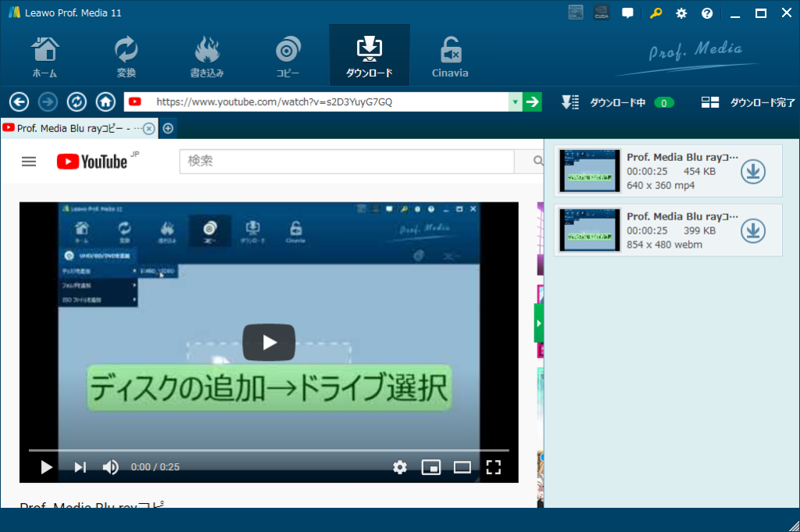Go to the browser home page
The height and width of the screenshot is (532, 800).
(x=105, y=102)
